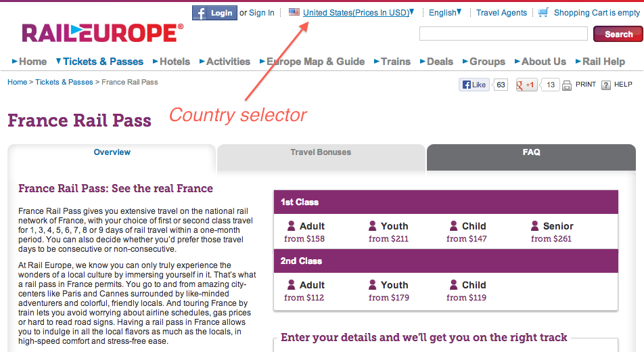Open the English language dropdown

click(445, 12)
